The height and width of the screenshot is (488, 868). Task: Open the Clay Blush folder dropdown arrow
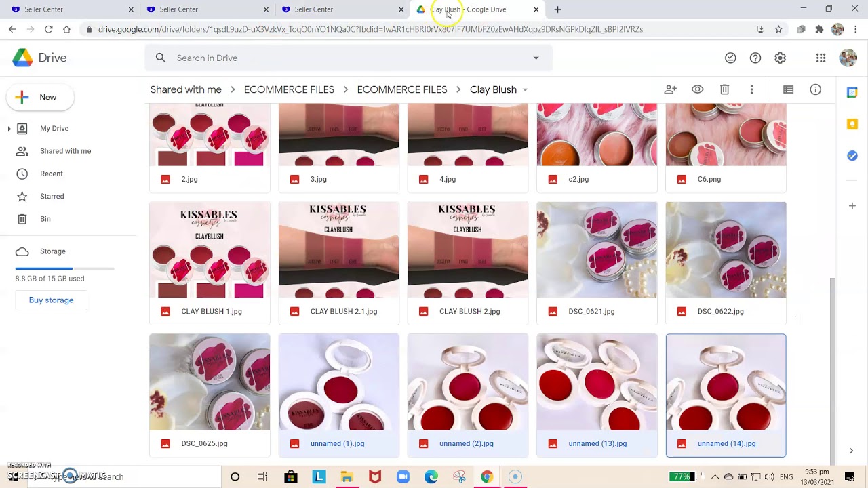click(525, 89)
